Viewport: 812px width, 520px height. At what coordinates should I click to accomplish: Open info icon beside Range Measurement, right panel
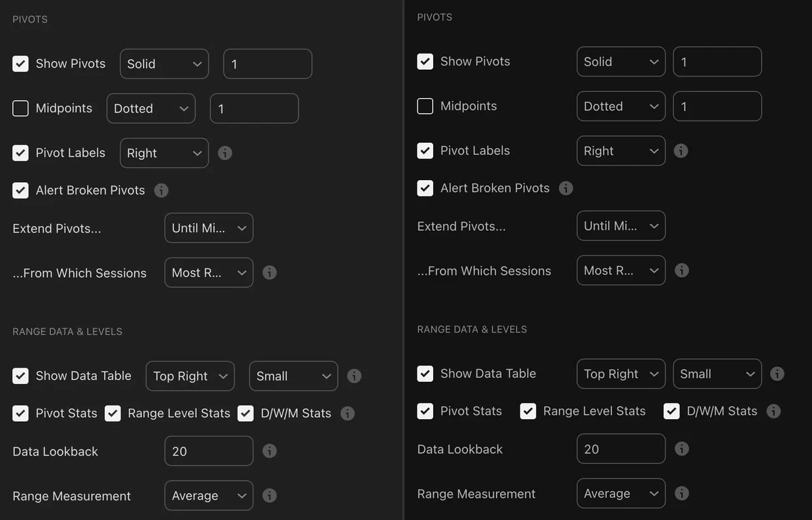tap(682, 494)
